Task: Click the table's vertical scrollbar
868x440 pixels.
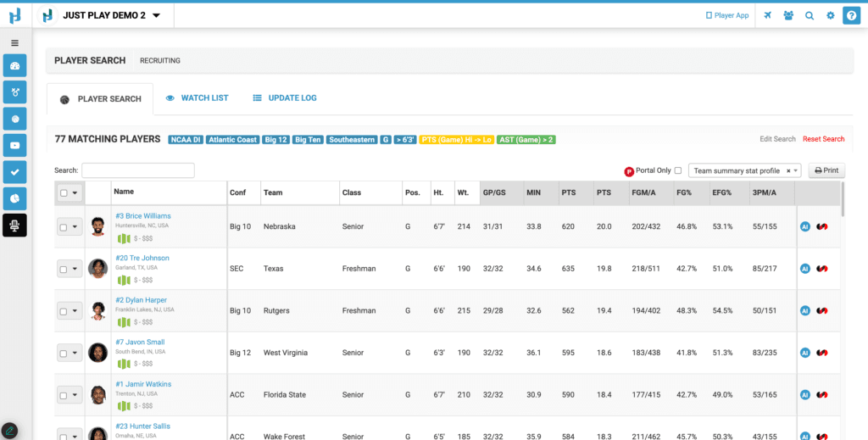Action: point(843,199)
